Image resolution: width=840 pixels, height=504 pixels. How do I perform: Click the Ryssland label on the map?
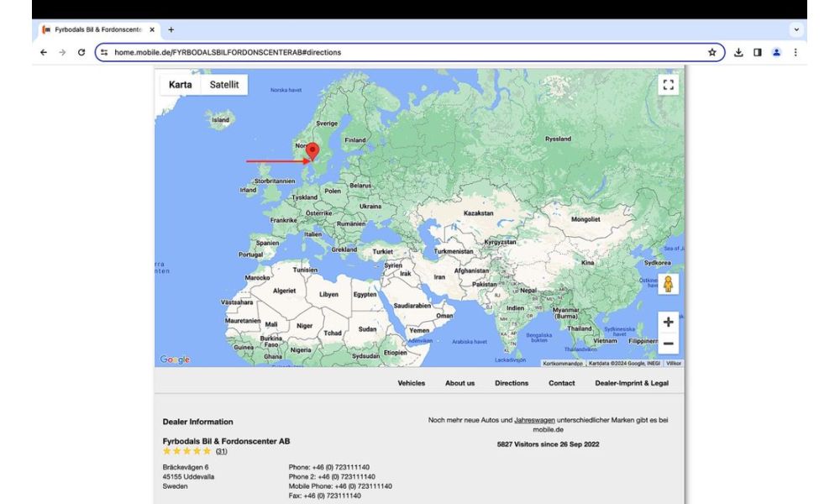coord(559,139)
